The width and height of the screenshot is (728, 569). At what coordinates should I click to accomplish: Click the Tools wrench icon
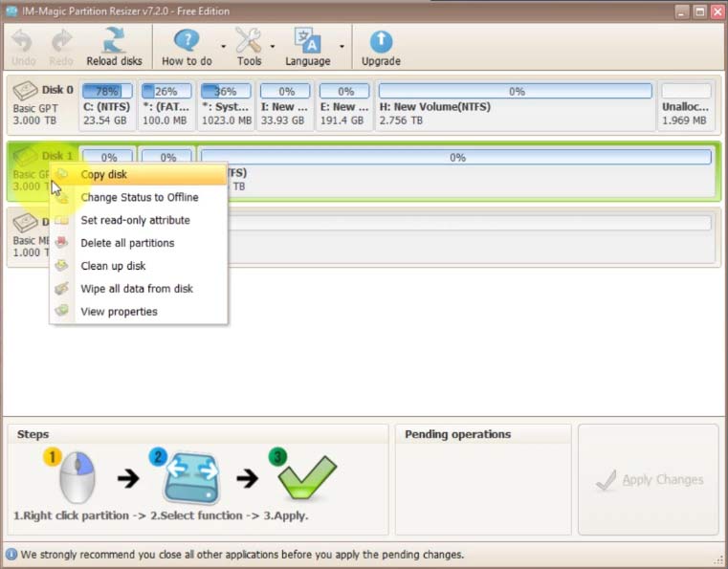click(x=249, y=41)
